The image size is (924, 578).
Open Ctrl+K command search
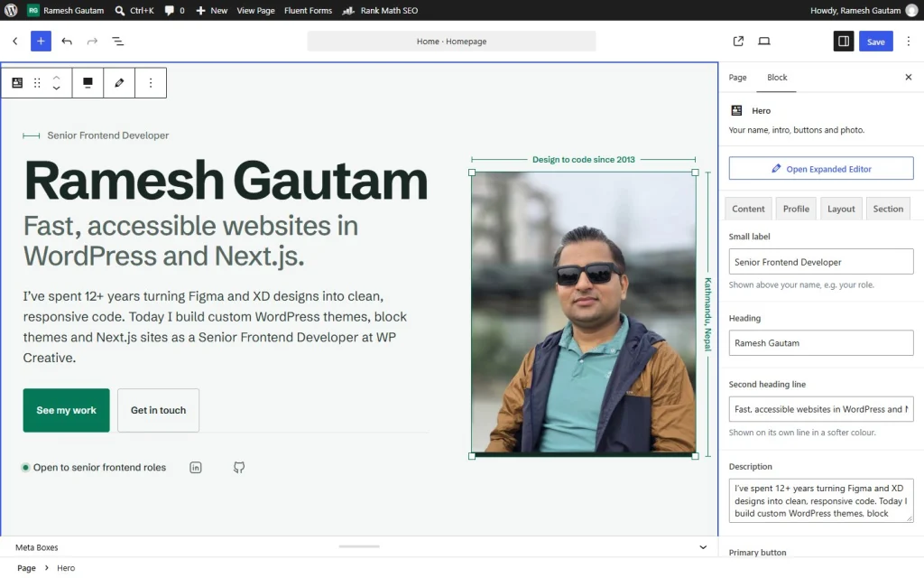click(x=134, y=10)
